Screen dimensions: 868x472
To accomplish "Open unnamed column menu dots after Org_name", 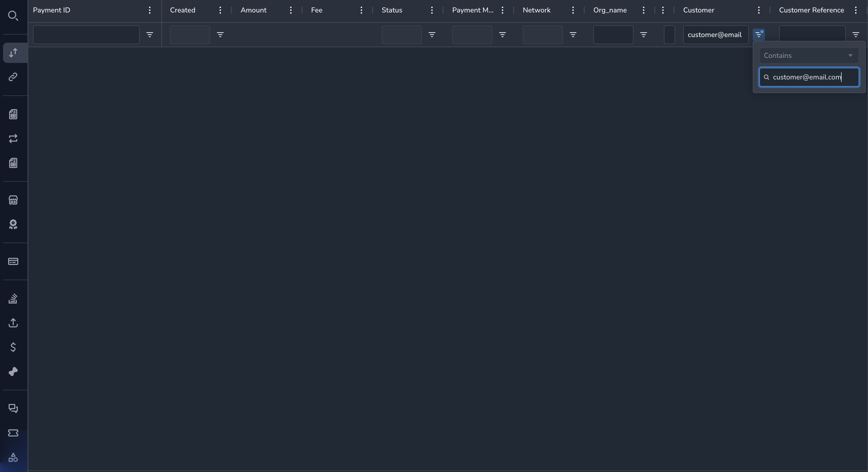I will [663, 10].
